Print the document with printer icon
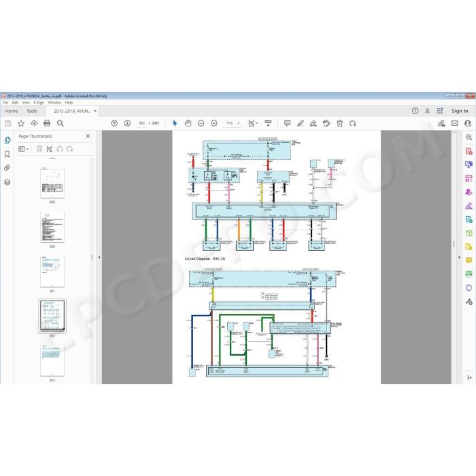The height and width of the screenshot is (476, 476). 47,123
